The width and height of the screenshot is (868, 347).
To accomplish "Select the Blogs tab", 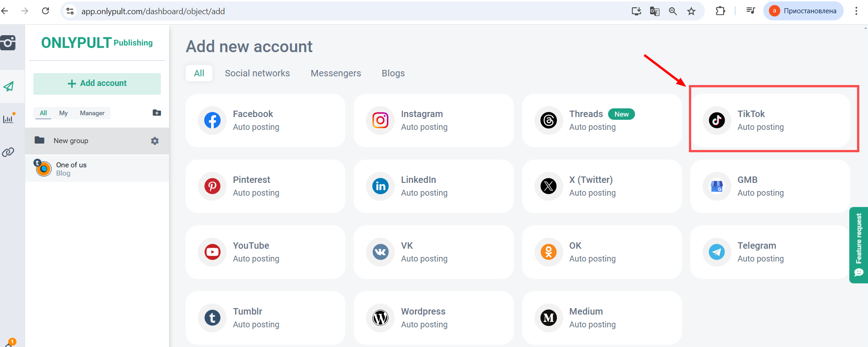I will point(393,73).
